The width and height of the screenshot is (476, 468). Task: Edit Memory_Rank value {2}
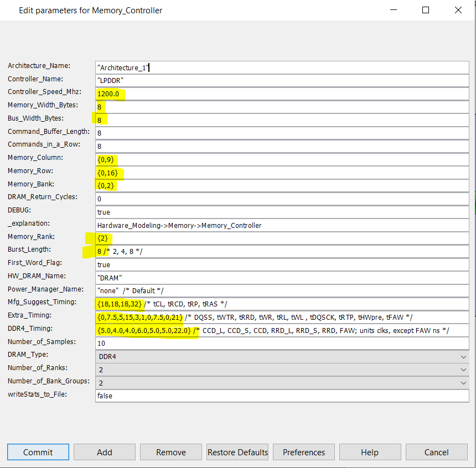[x=282, y=238]
